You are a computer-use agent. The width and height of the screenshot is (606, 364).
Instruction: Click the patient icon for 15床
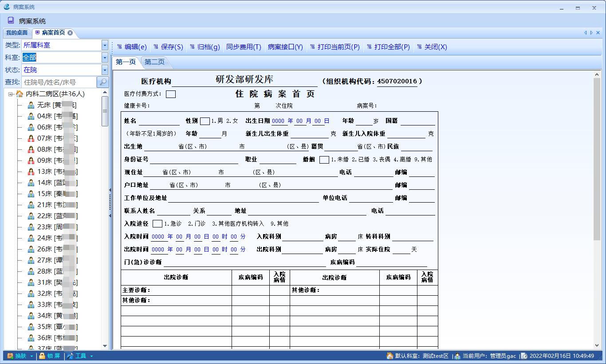31,194
